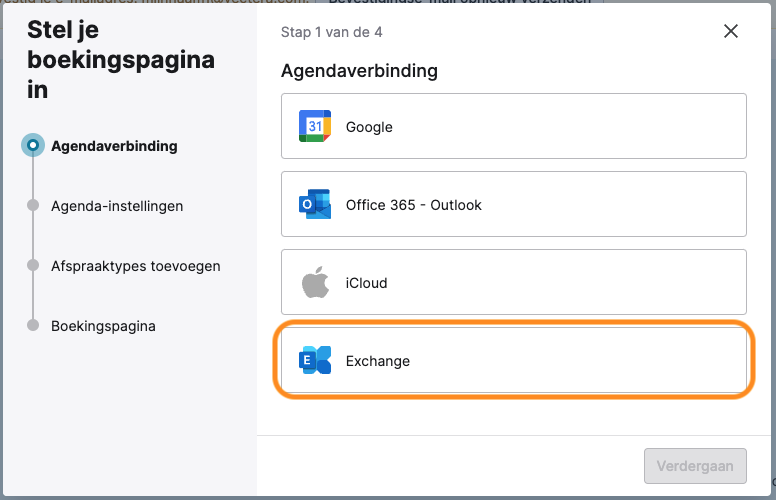The image size is (776, 500).
Task: Select the iCloud calendar option
Action: pyautogui.click(x=514, y=282)
